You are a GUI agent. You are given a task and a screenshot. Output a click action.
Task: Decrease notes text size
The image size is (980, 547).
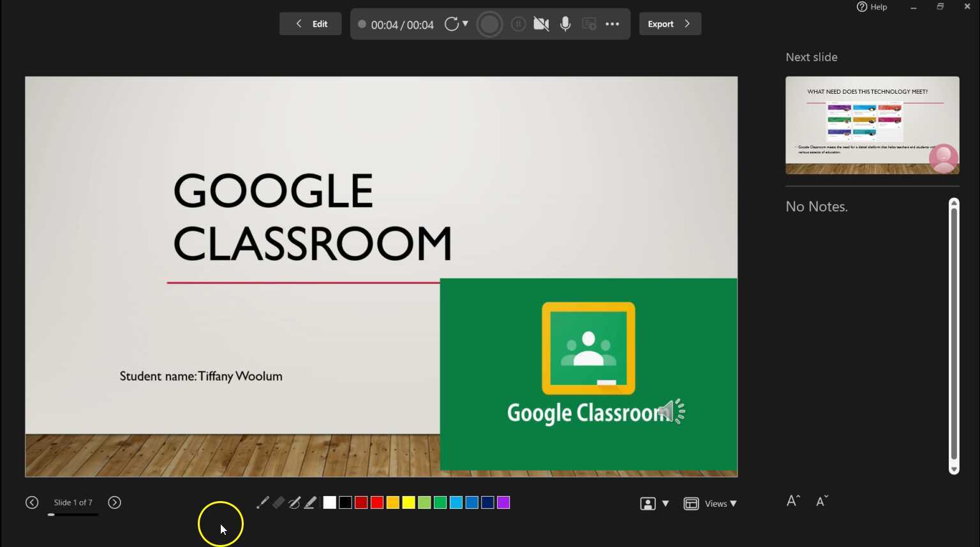pyautogui.click(x=822, y=501)
